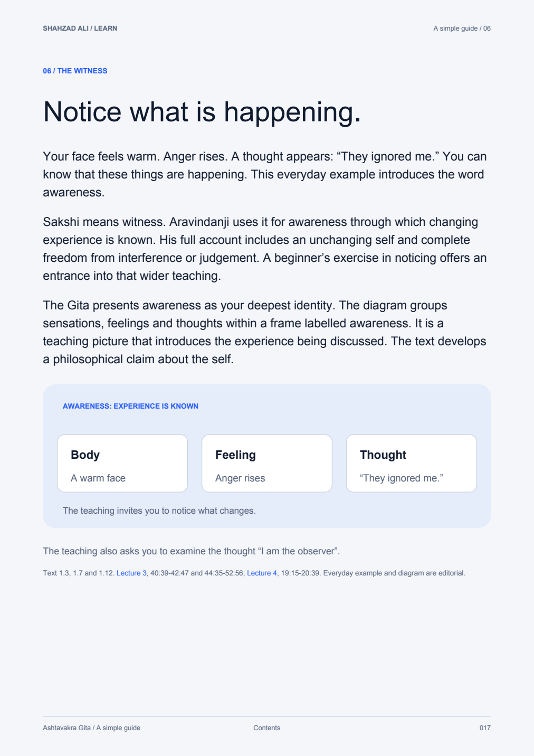Image resolution: width=534 pixels, height=756 pixels.
Task: Click the SHAHZAD ALI / LEARN header
Action: (x=80, y=29)
